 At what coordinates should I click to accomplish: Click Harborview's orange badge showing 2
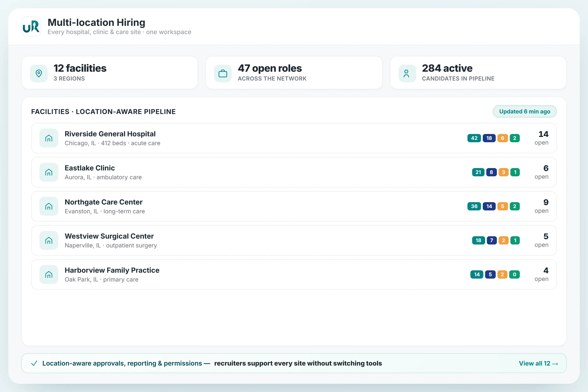point(502,274)
